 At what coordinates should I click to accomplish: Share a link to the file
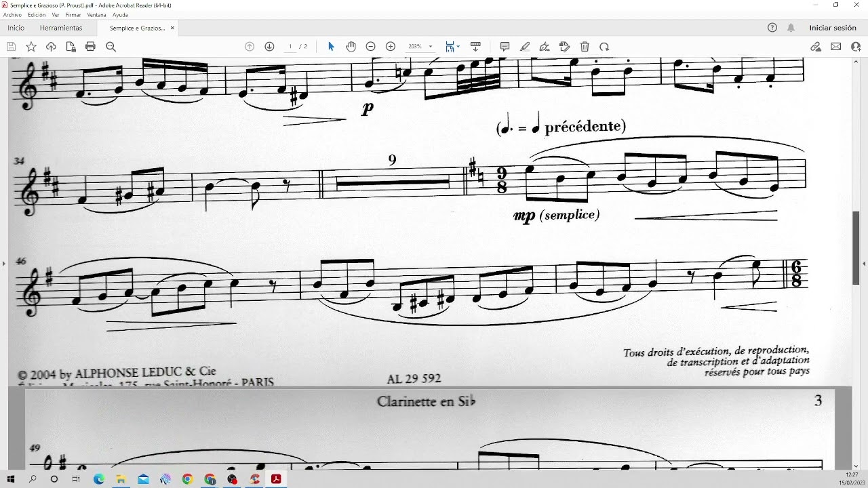[816, 47]
